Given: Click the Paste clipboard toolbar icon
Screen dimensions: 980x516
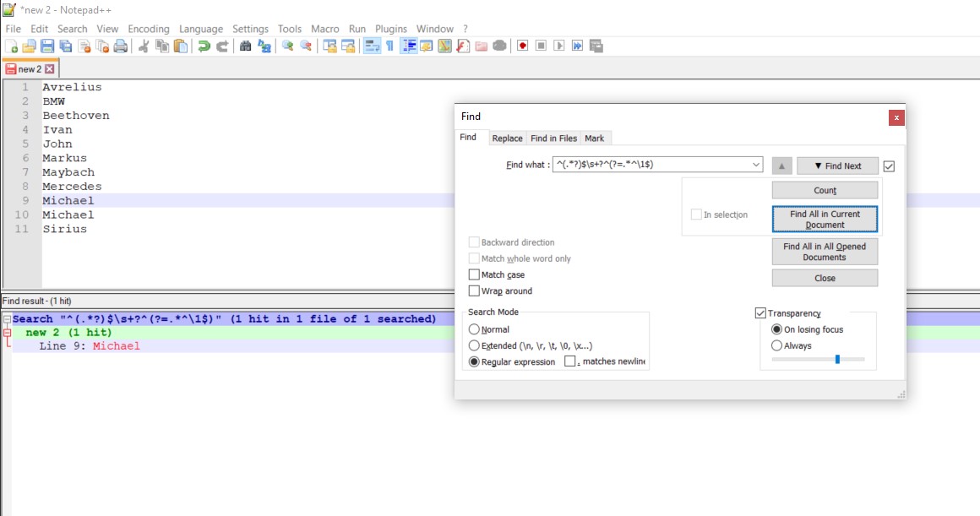Looking at the screenshot, I should pos(181,46).
